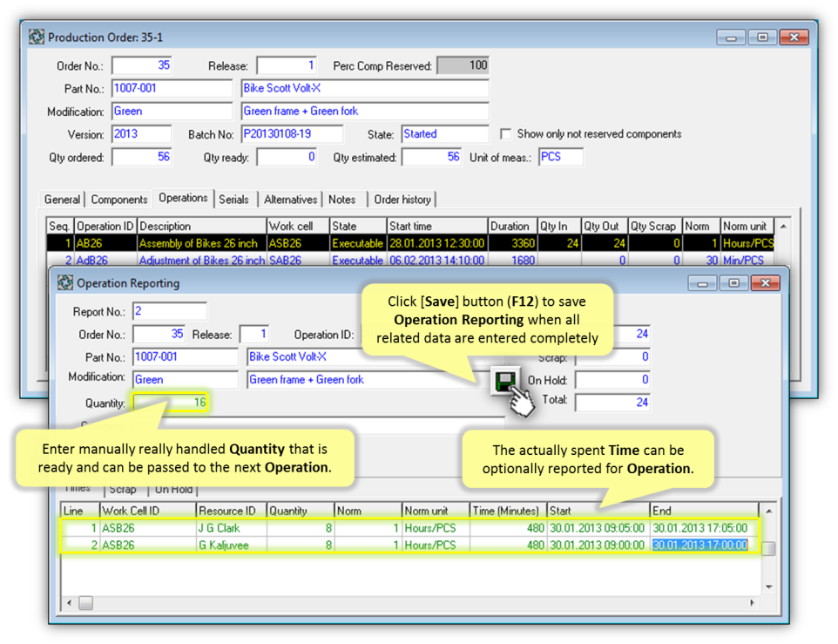This screenshot has width=838, height=644.
Task: Click the Modification field in Production Order
Action: [172, 112]
